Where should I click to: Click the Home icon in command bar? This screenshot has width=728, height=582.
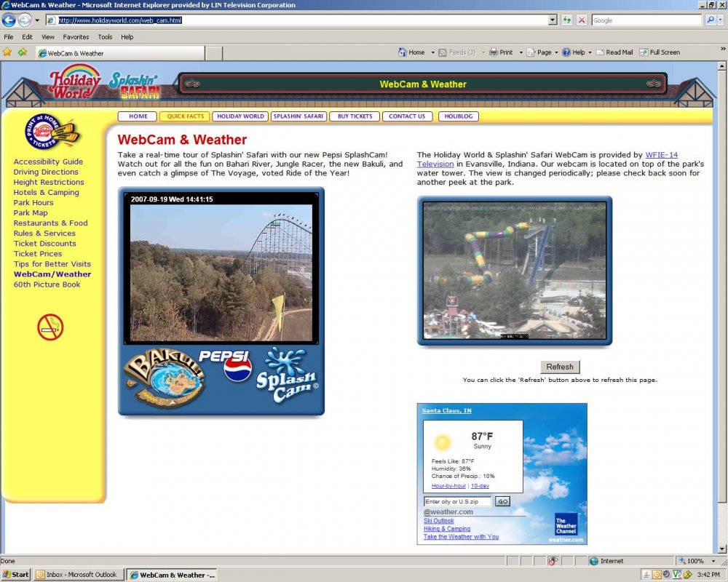[x=411, y=52]
